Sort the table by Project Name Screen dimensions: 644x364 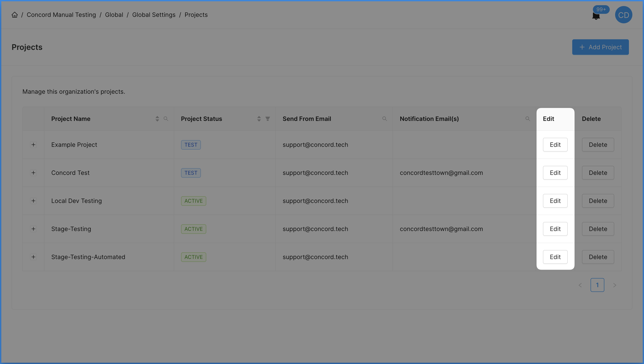(x=157, y=119)
